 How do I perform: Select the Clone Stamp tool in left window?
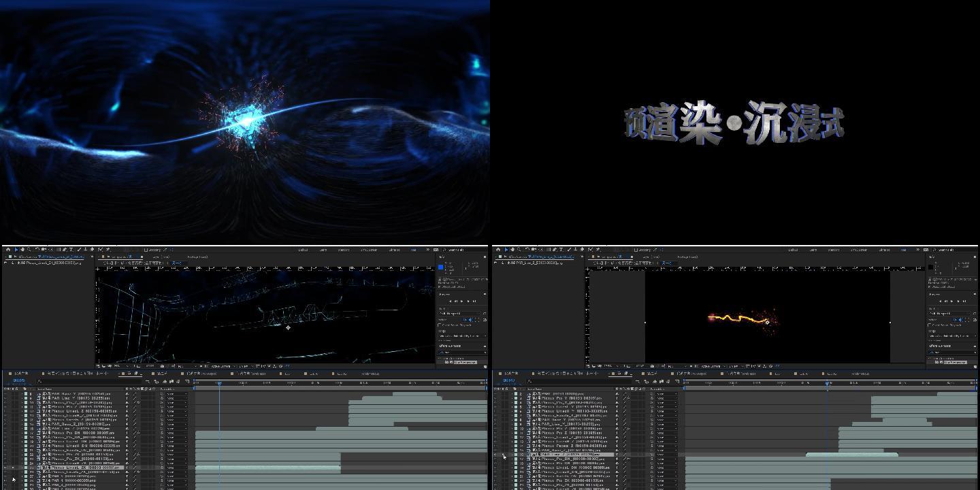pyautogui.click(x=85, y=250)
